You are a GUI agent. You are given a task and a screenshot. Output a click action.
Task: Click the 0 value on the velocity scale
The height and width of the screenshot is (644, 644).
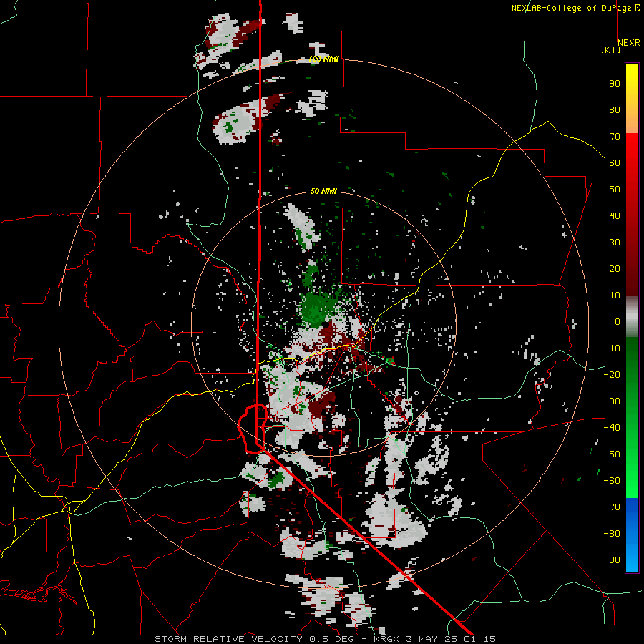(x=618, y=321)
